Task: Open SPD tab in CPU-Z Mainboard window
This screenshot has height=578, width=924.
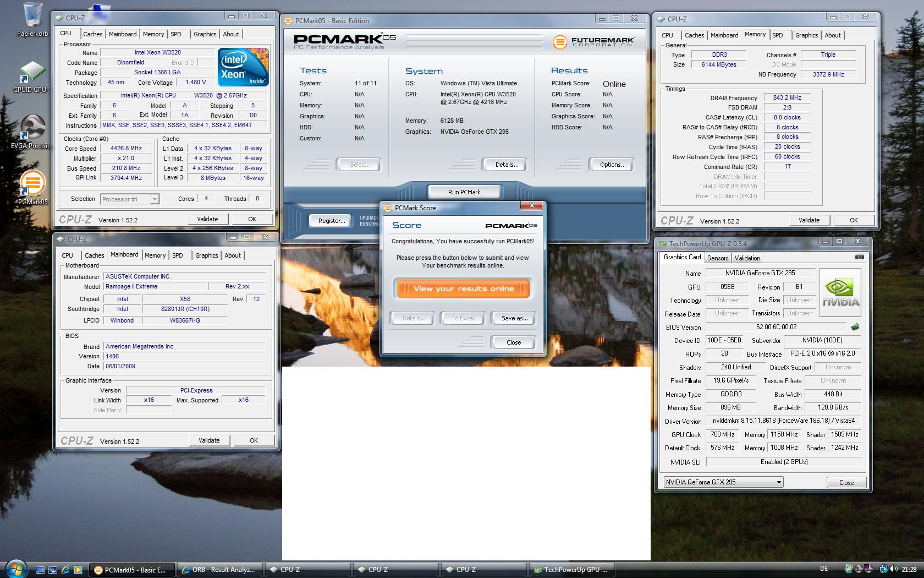Action: click(x=177, y=255)
